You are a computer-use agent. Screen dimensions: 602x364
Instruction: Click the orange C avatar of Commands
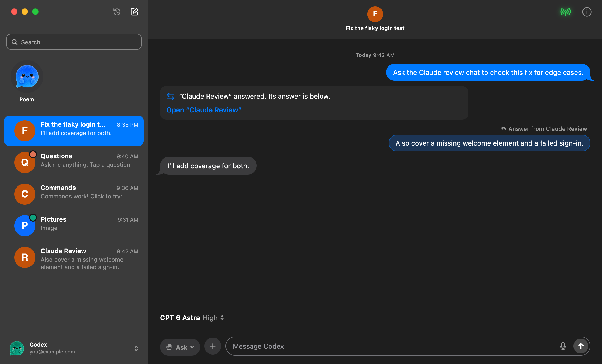[x=25, y=194]
